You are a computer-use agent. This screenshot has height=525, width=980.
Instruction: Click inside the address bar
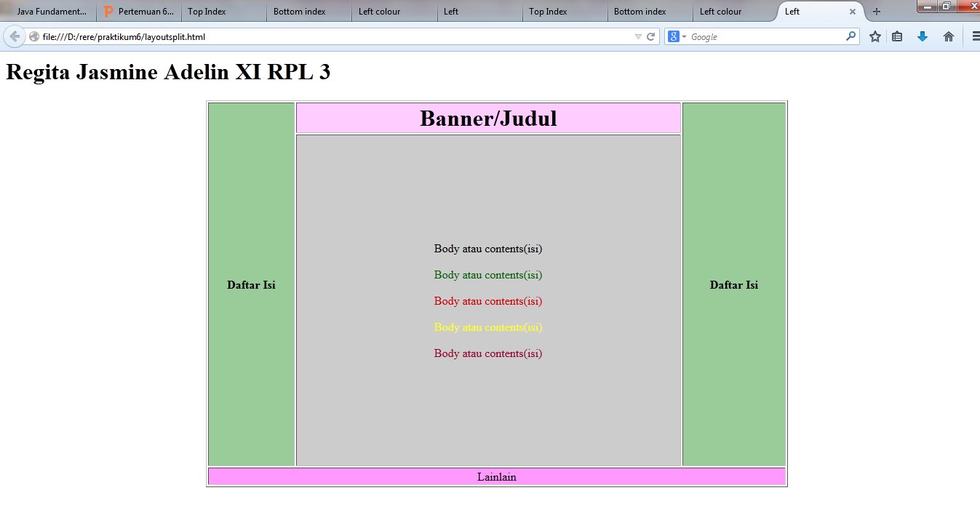[x=291, y=36]
